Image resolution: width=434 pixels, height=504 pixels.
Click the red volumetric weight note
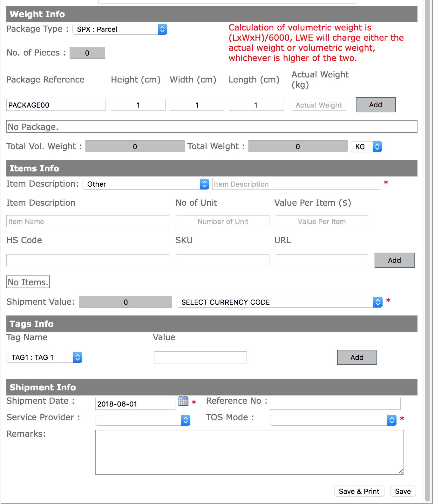click(316, 43)
